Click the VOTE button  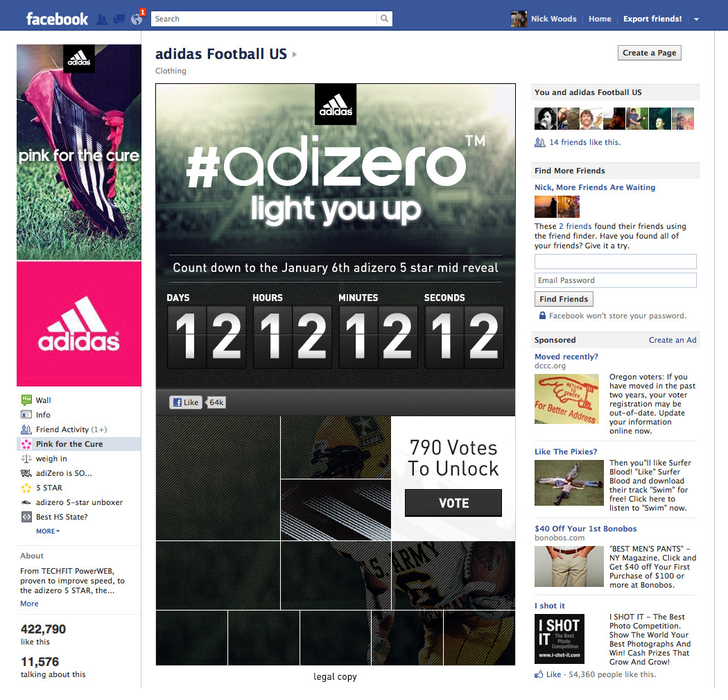[x=453, y=503]
